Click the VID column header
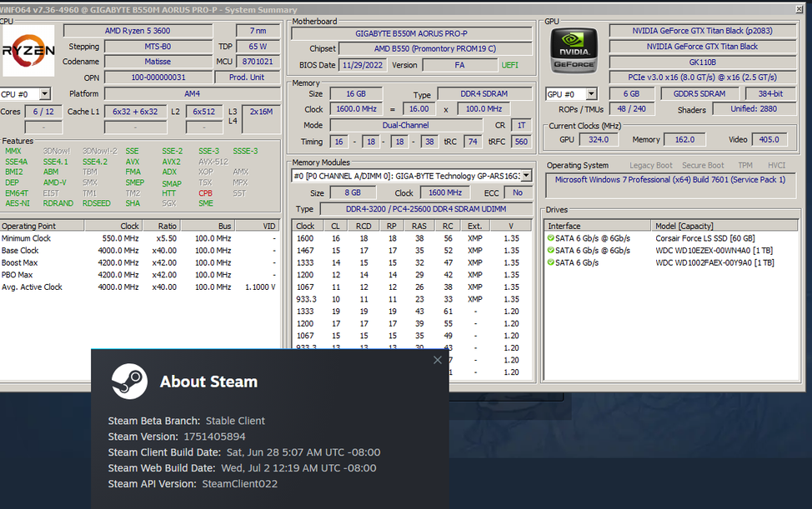The image size is (812, 509). pos(258,226)
